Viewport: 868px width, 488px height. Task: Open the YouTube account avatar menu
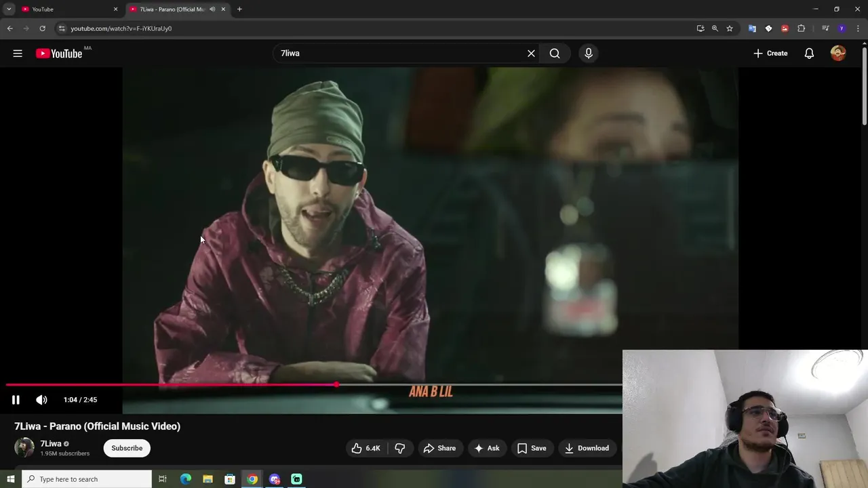[x=838, y=54]
